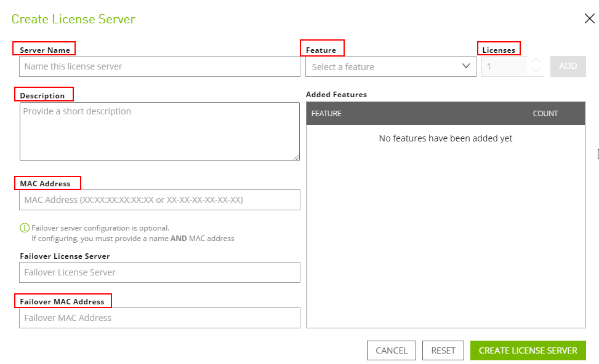Click the ADD feature button

[x=568, y=66]
